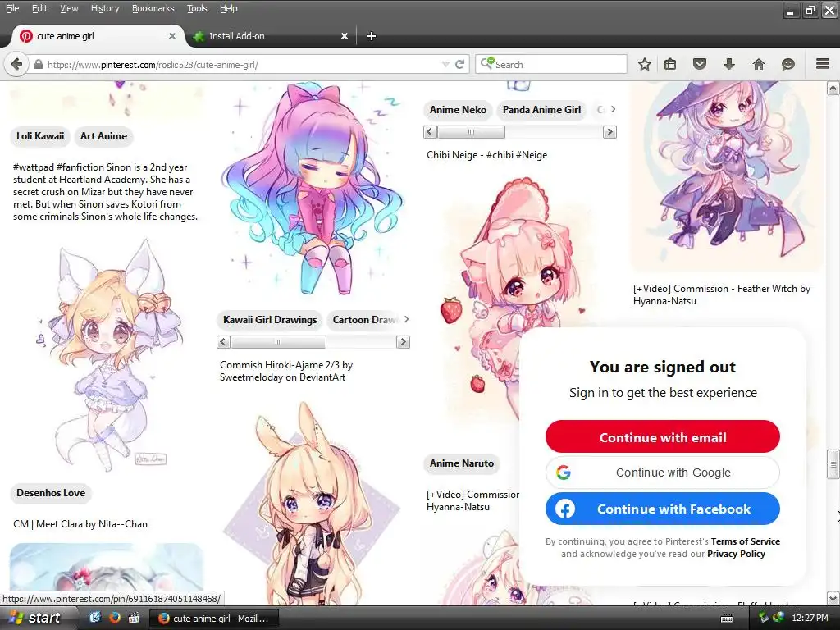Click the search engine magnifier icon

[486, 63]
